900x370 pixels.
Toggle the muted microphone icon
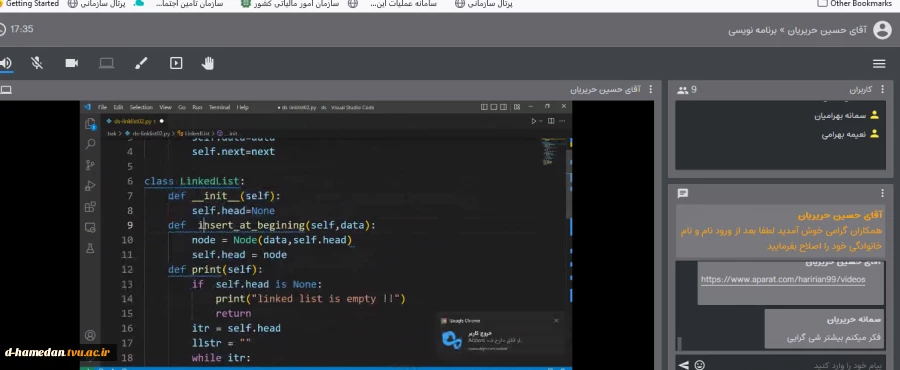click(x=37, y=63)
